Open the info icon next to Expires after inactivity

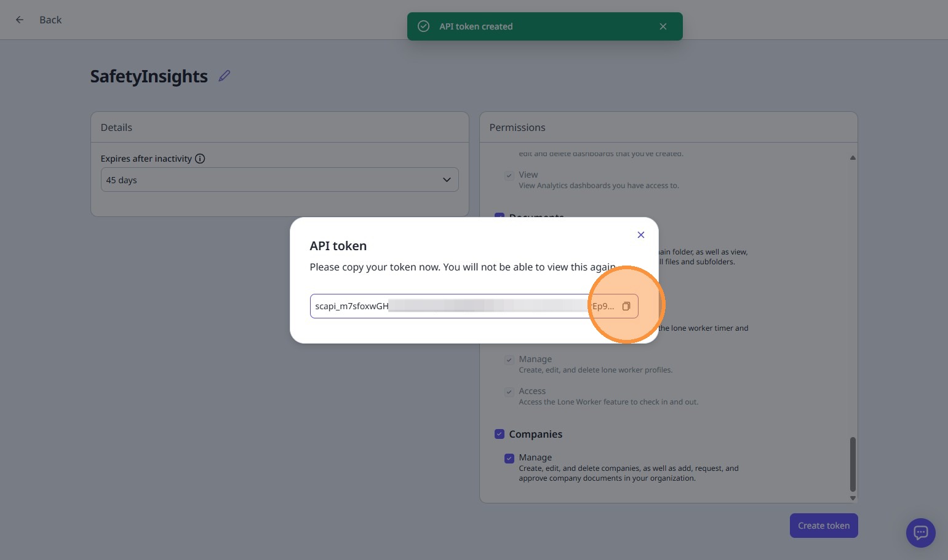(200, 159)
